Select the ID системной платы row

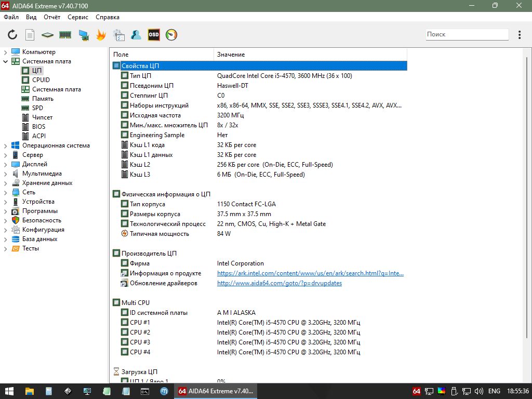(260, 312)
